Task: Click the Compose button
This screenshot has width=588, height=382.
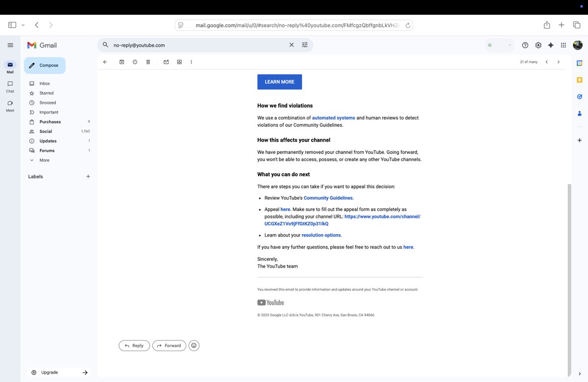Action: coord(45,65)
